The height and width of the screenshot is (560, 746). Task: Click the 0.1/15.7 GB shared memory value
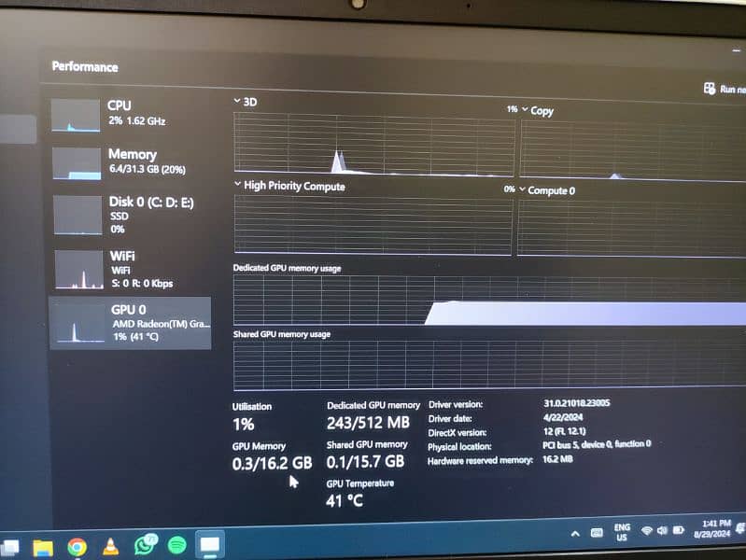tap(365, 461)
